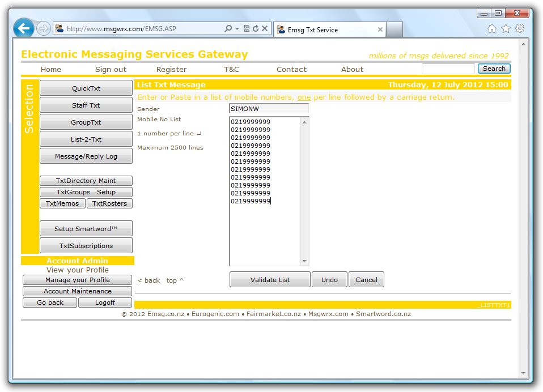Open the Contact menu item

pyautogui.click(x=291, y=69)
